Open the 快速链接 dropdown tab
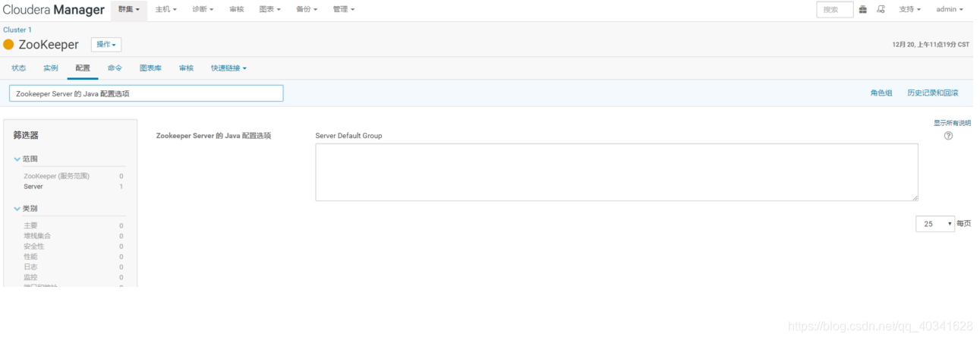This screenshot has height=340, width=980. point(228,68)
